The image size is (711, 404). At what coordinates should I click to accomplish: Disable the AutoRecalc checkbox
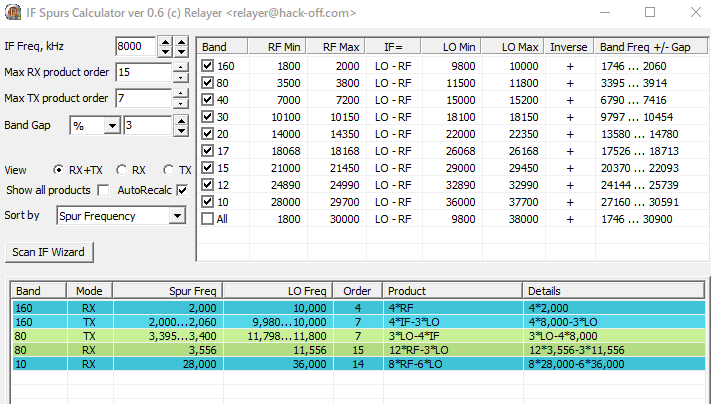(x=181, y=190)
